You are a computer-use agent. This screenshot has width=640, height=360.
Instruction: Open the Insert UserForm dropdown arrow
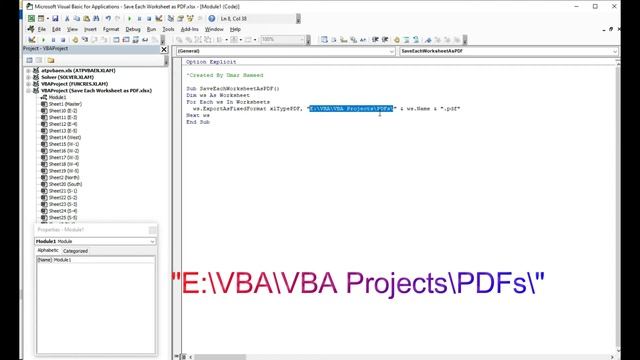(48, 18)
